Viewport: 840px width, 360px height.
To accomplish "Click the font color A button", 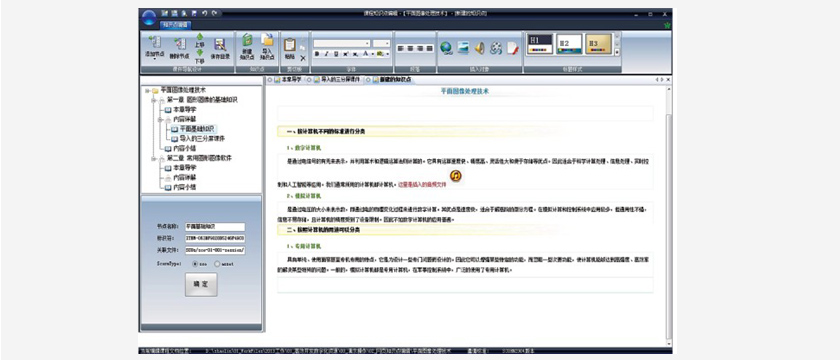I will 365,54.
